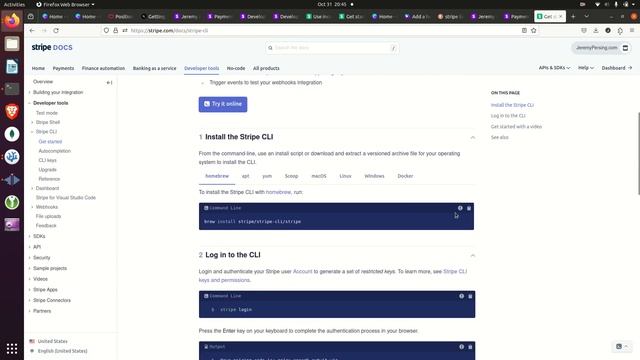Viewport: 640px width, 360px height.
Task: Select the Windows install tab
Action: coord(374,176)
